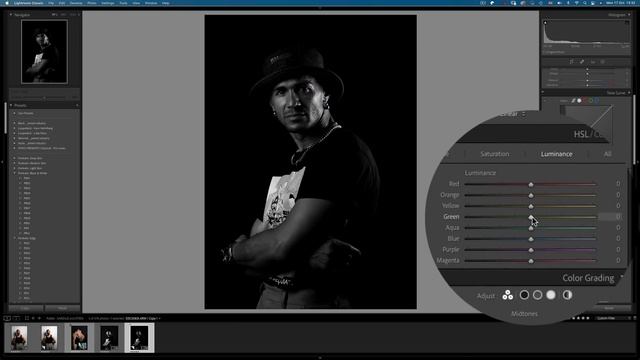Go forward using filmstrip right arrow
The width and height of the screenshot is (640, 360).
pos(39,318)
